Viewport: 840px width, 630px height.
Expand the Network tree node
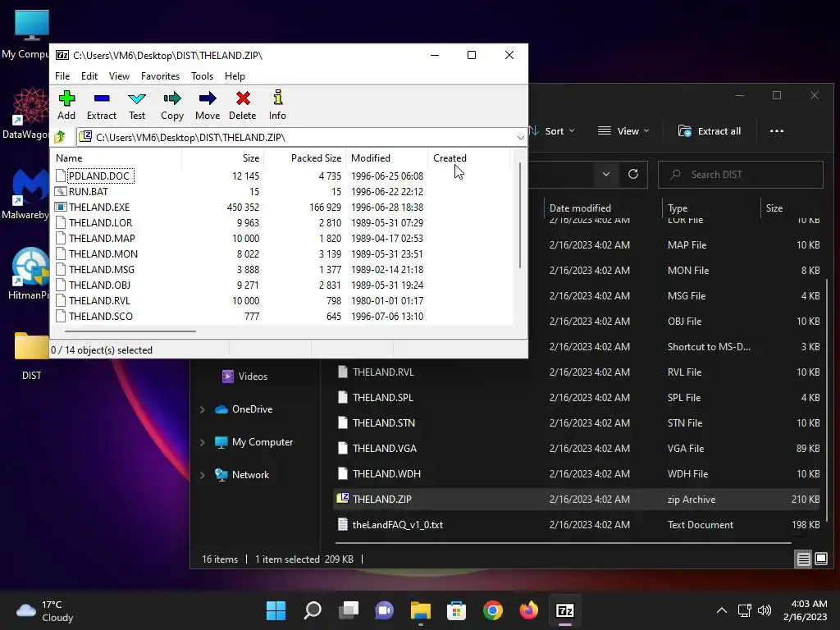(203, 475)
